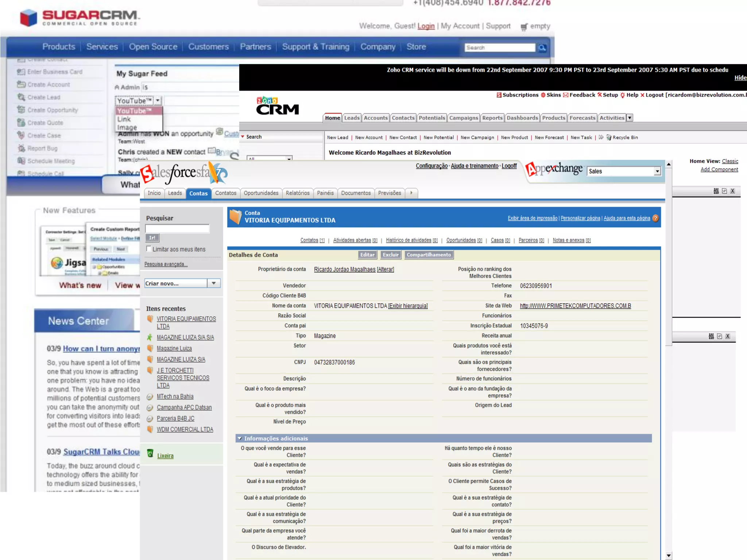Click the Zoho Recycle Bin icon
747x560 pixels.
click(x=609, y=137)
